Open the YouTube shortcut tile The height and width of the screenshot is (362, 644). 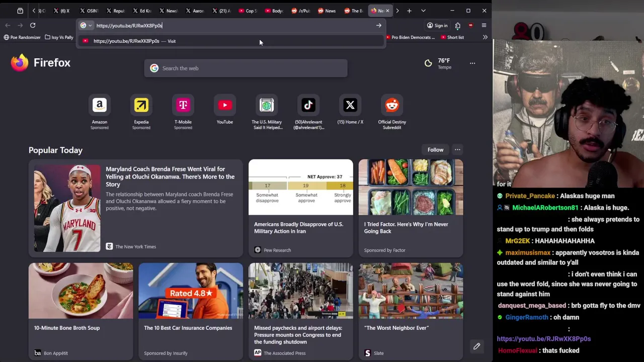click(x=225, y=111)
